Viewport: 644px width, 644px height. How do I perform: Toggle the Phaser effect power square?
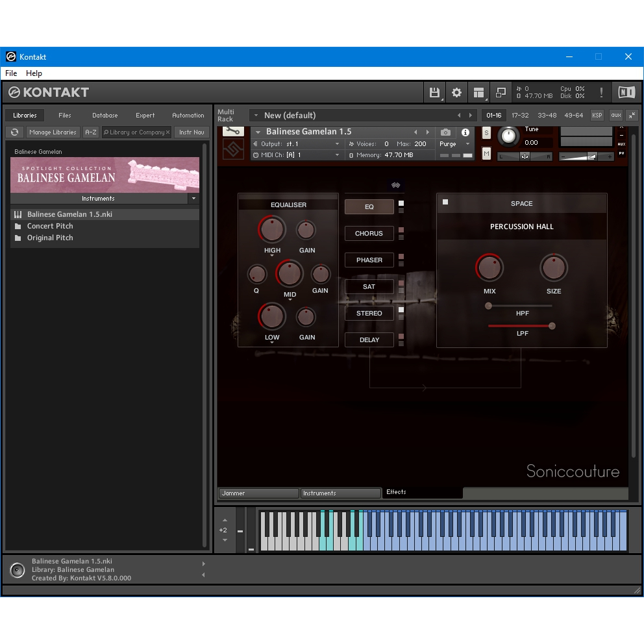[401, 256]
